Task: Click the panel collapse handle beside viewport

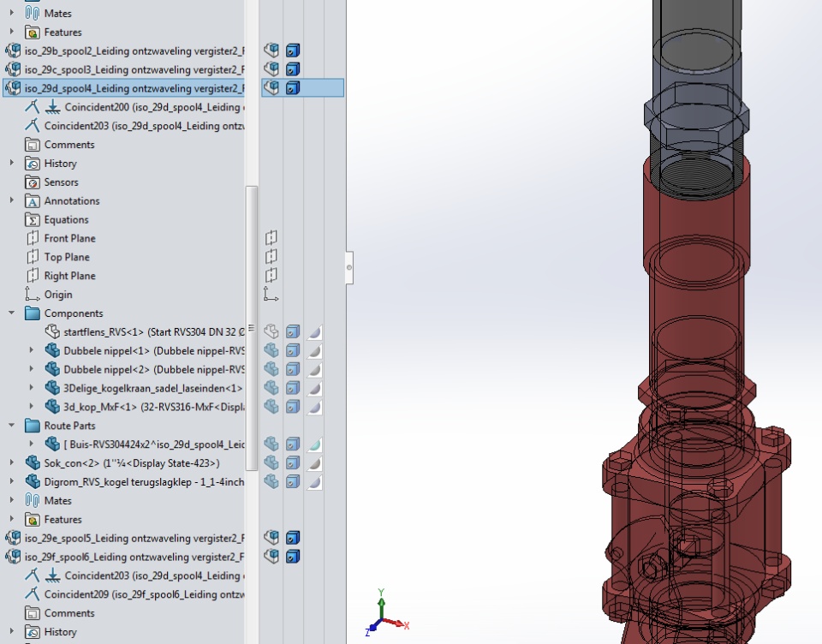Action: (349, 267)
